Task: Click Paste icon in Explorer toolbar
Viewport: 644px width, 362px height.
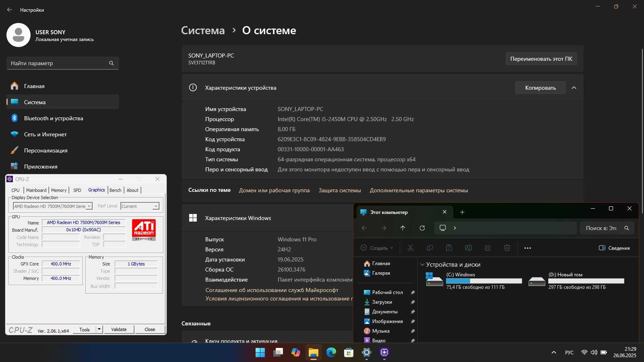Action: (x=449, y=248)
